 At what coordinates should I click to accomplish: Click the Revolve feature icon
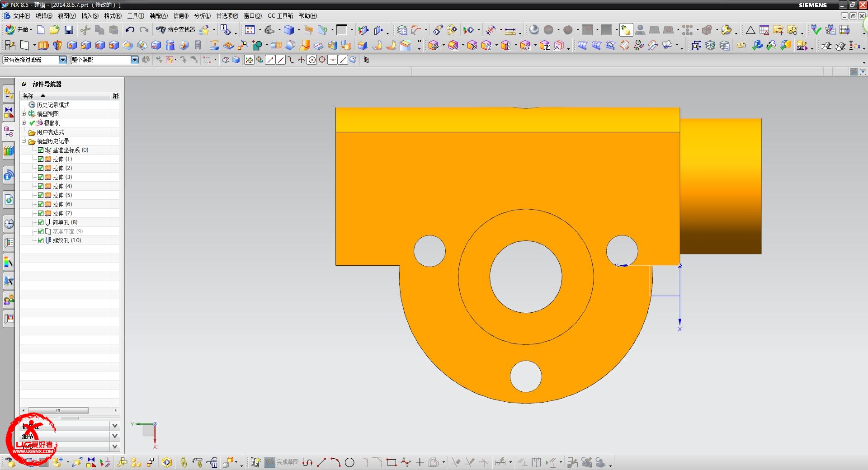click(57, 45)
